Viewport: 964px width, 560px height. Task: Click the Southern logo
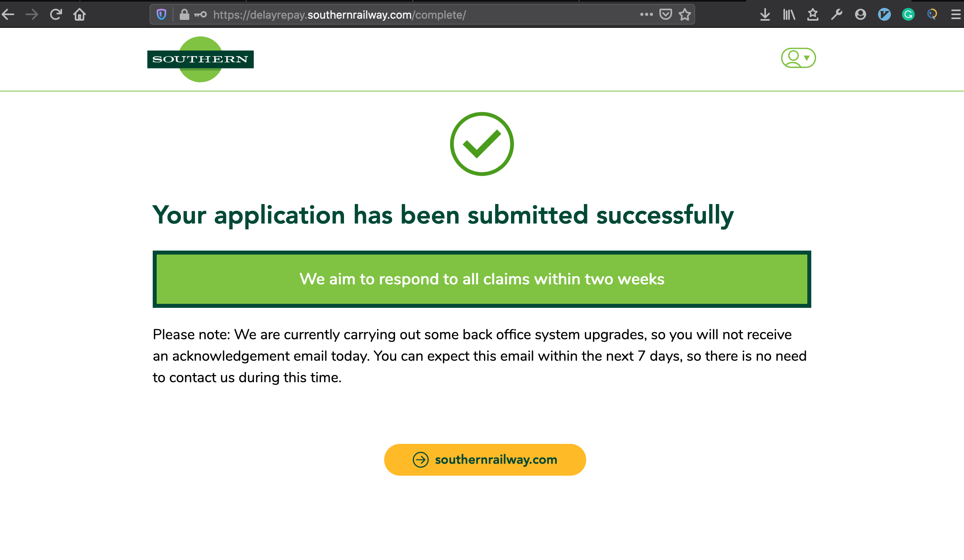[x=200, y=59]
